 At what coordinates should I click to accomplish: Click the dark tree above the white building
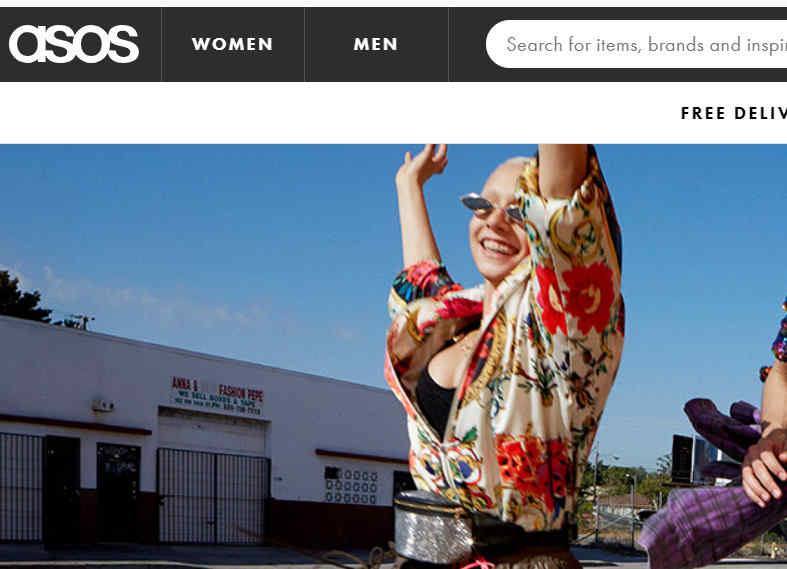(x=23, y=297)
